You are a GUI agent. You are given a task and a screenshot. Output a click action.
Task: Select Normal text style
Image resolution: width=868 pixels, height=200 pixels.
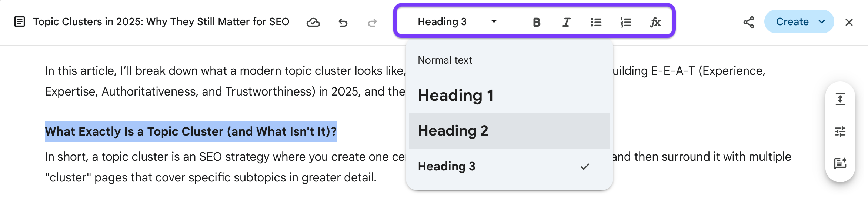[x=445, y=60]
